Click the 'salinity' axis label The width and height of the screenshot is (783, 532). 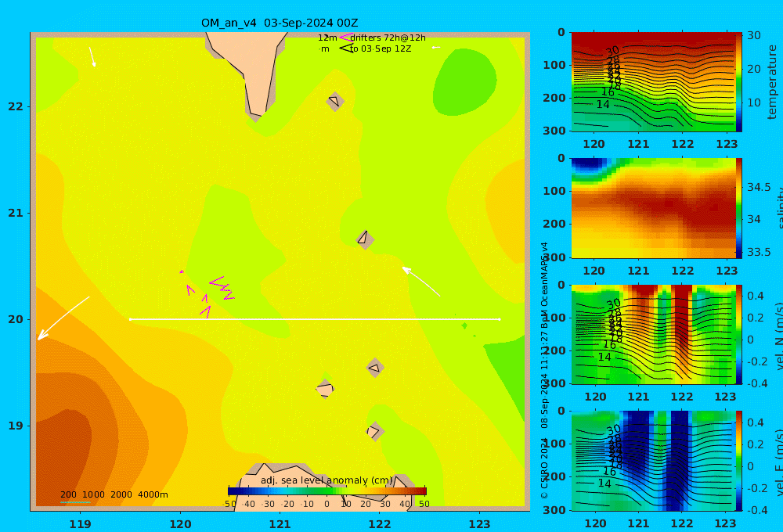[x=779, y=208]
